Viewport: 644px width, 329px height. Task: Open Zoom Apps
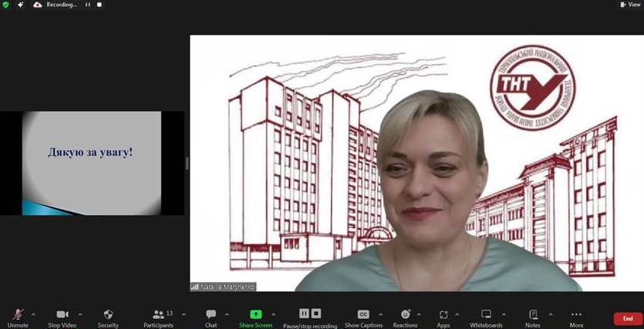pos(443,318)
